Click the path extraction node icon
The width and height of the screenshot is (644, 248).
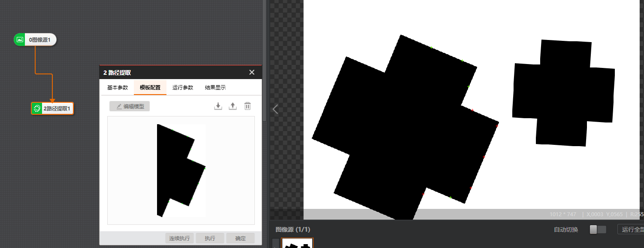37,108
